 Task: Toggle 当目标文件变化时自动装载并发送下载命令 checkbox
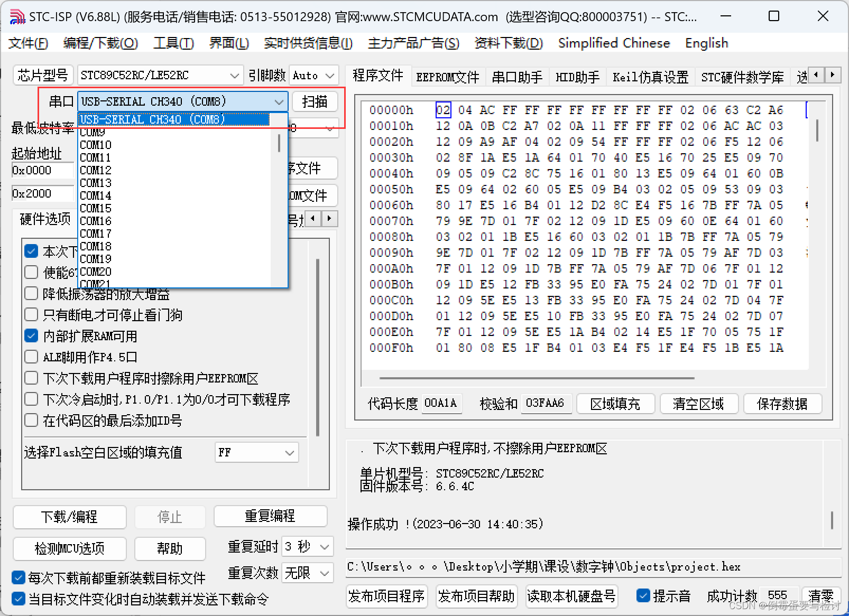[x=19, y=599]
